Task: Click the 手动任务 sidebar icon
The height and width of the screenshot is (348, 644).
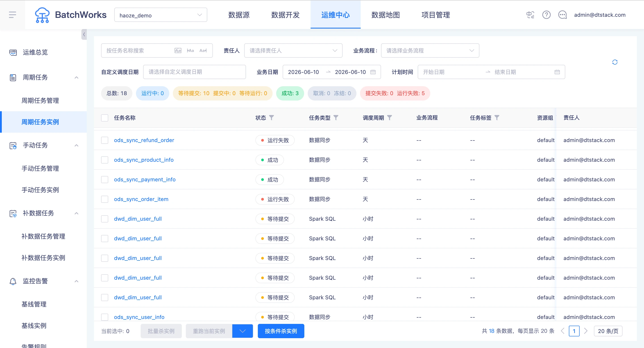Action: click(13, 146)
